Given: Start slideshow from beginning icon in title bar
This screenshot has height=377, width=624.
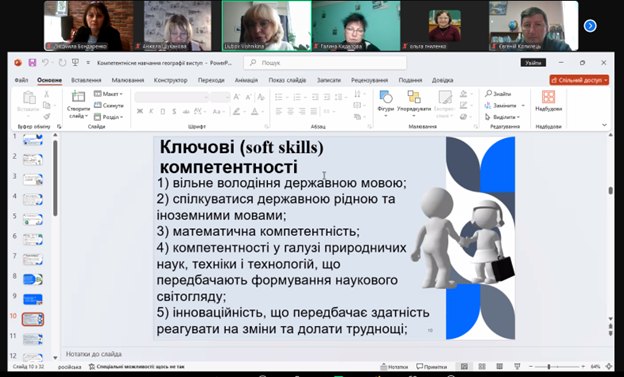Looking at the screenshot, I should click(x=75, y=63).
